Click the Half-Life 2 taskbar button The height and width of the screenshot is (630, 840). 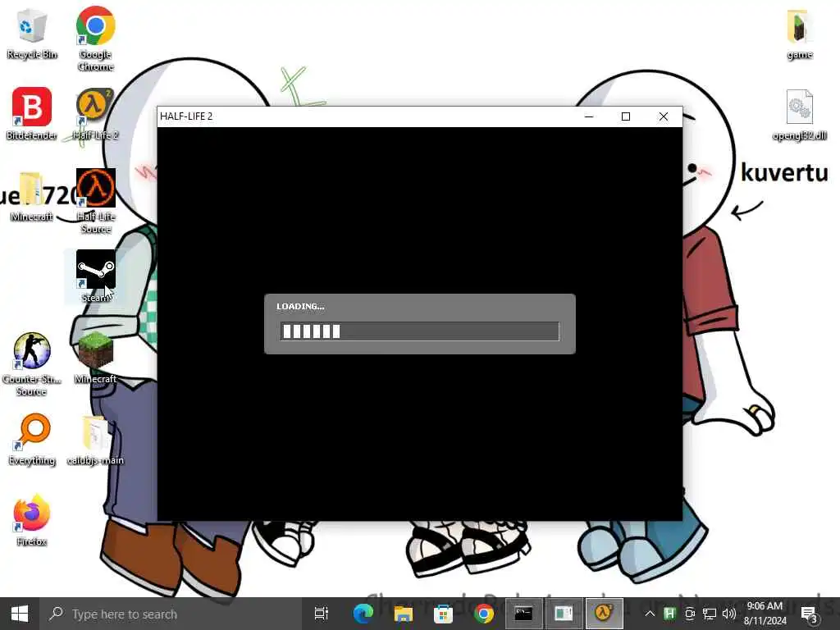click(x=604, y=614)
